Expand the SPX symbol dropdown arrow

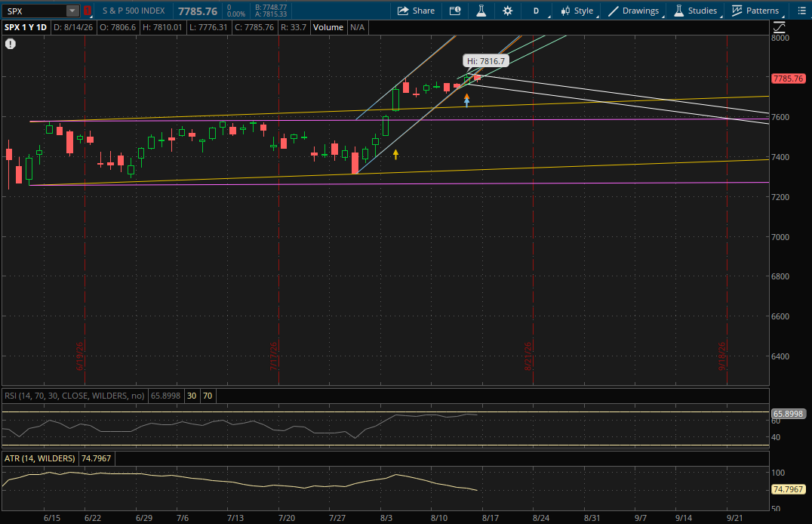click(x=72, y=11)
